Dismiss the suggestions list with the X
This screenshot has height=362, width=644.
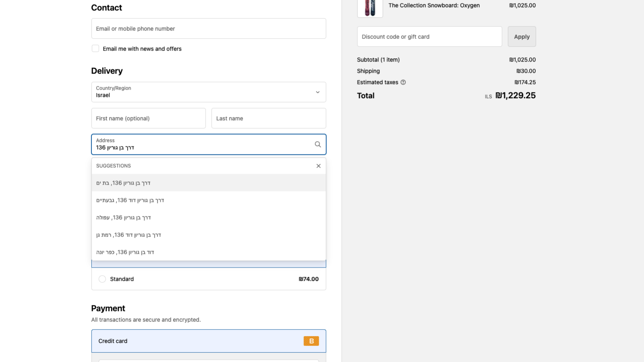(318, 165)
